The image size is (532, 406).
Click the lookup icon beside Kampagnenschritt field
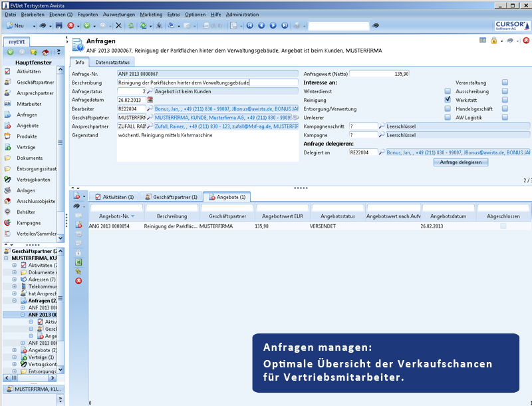click(382, 126)
